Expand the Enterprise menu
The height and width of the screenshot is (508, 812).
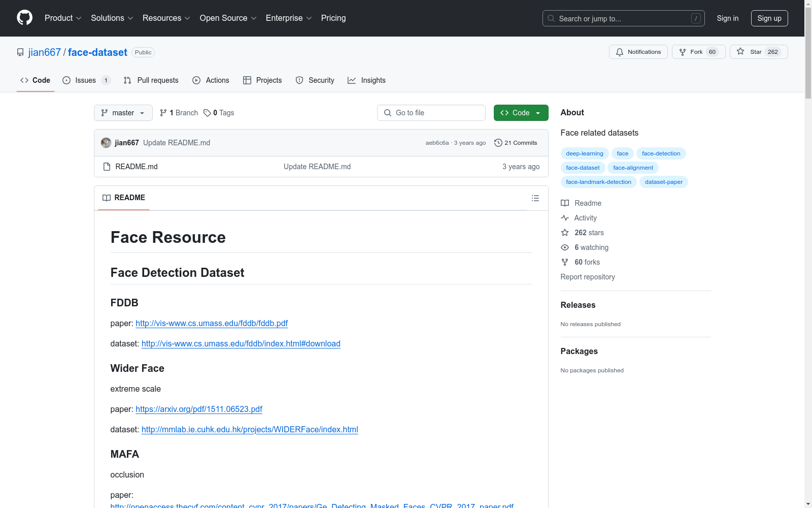tap(289, 18)
